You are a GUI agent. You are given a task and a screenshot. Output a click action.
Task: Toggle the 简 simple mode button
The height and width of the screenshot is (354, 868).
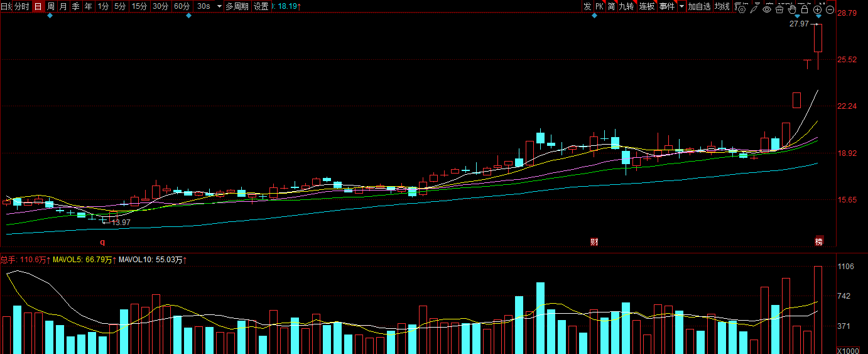pos(611,6)
